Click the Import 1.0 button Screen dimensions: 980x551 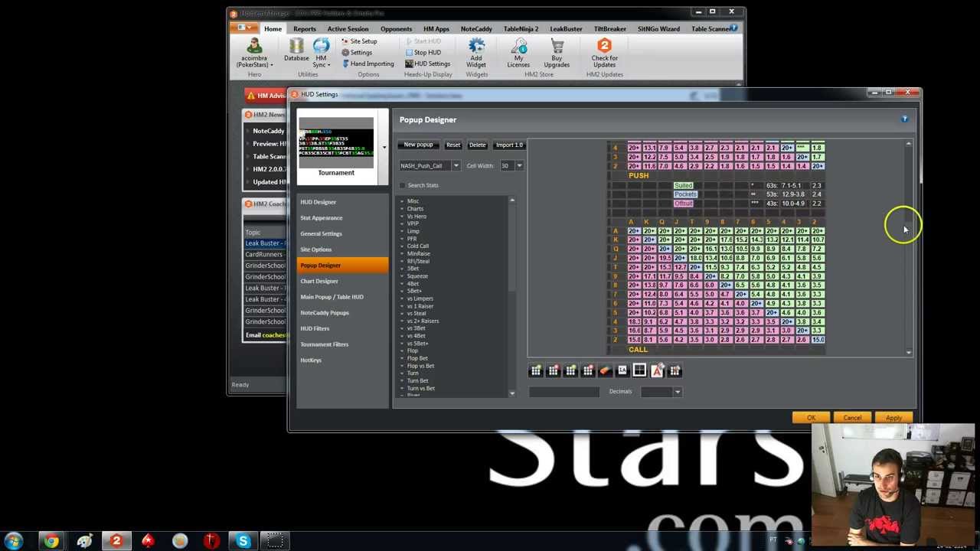[x=509, y=145]
